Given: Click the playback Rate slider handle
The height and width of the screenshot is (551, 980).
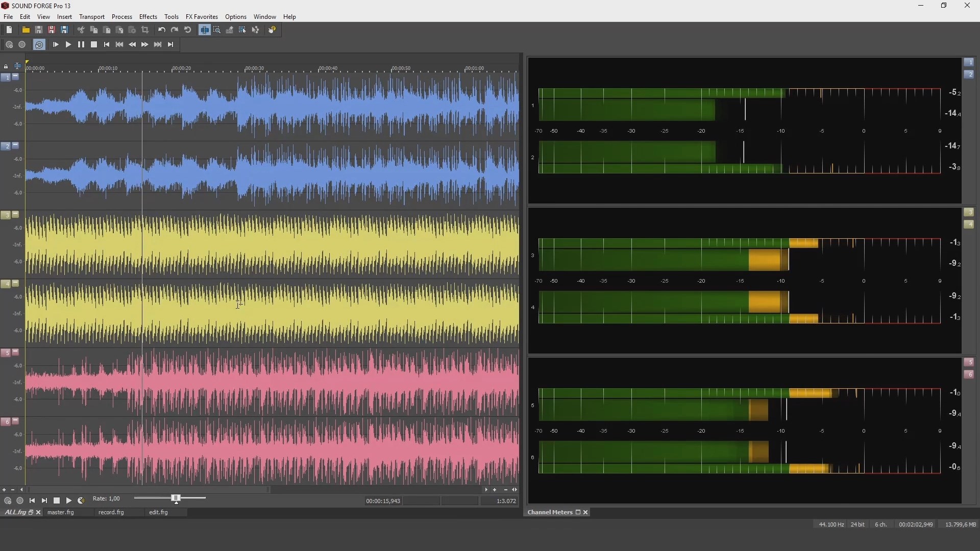Looking at the screenshot, I should (176, 498).
